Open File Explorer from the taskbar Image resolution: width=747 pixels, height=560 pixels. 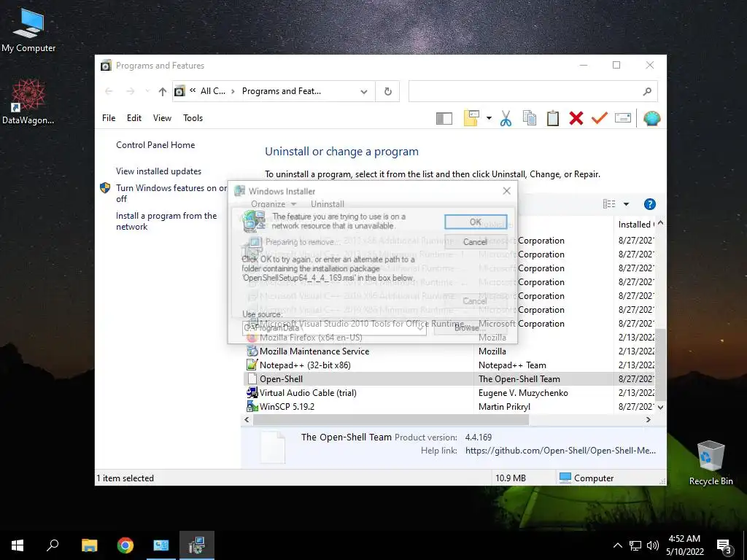(89, 545)
